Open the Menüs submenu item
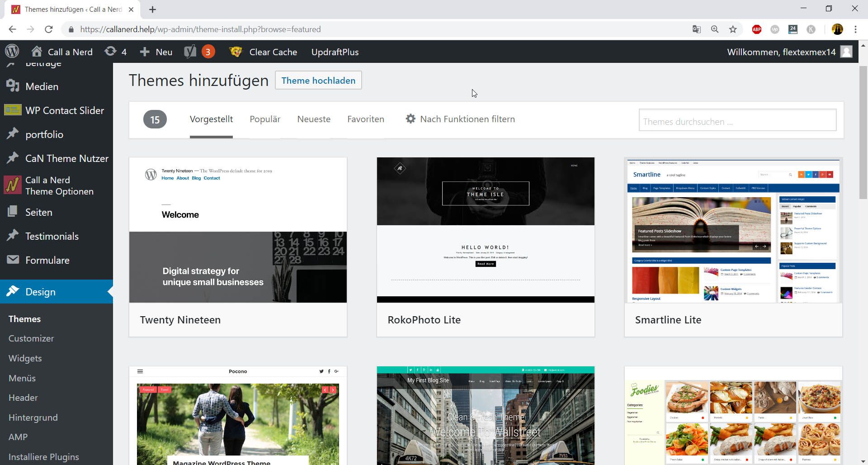This screenshot has height=465, width=868. point(22,378)
